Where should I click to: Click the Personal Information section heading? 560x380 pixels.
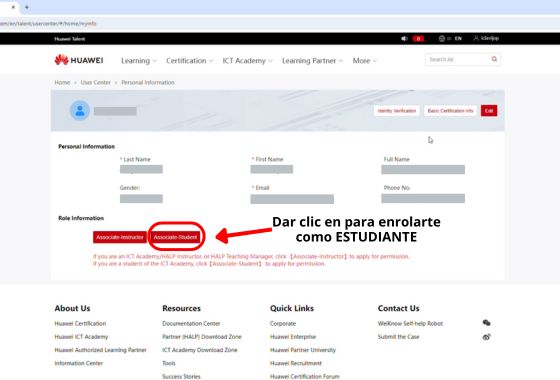pyautogui.click(x=86, y=146)
